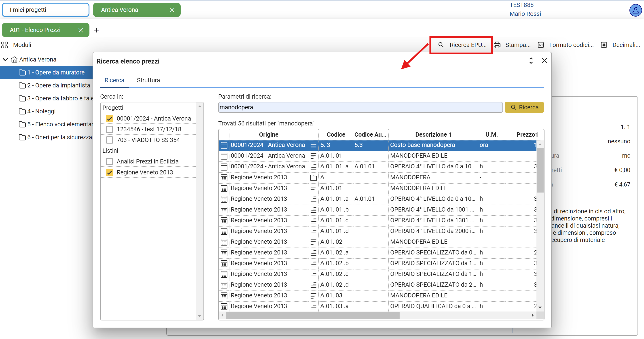
Task: Open Formato codici icon
Action: pos(541,45)
